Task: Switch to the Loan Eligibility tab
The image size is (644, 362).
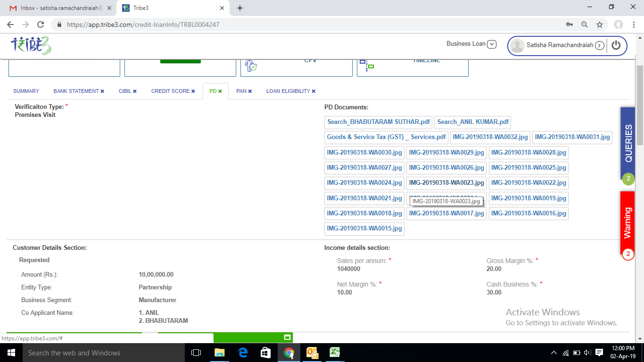Action: tap(288, 91)
